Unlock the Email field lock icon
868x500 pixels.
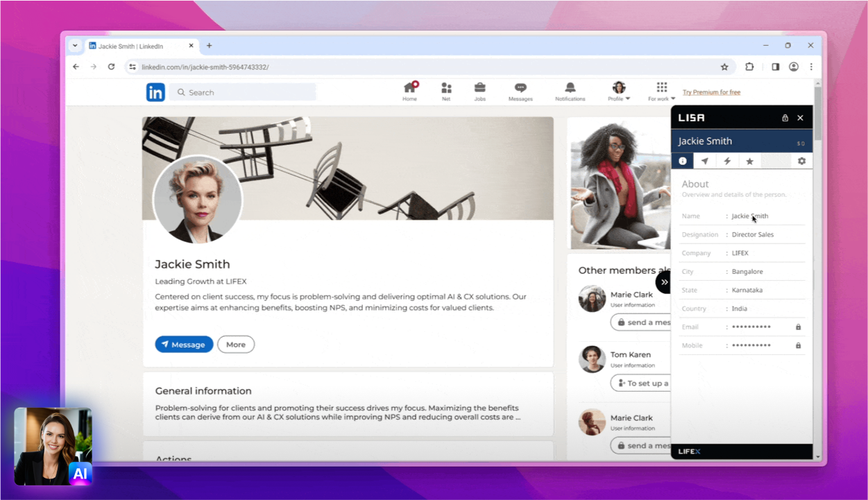pos(798,327)
